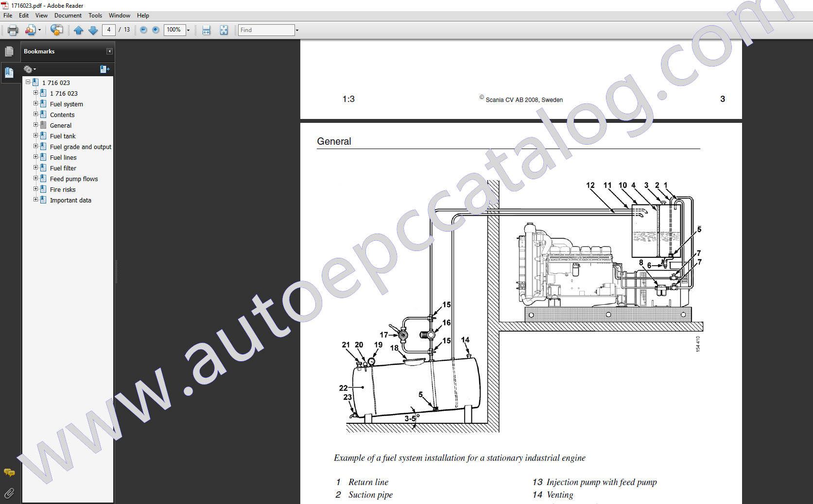
Task: Open the Find options dropdown arrow
Action: [297, 30]
